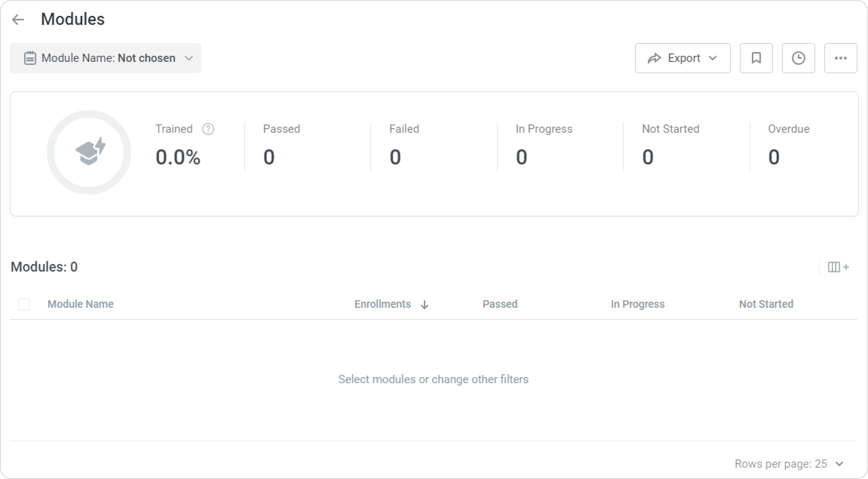Click the Trained help question mark icon

[x=208, y=129]
